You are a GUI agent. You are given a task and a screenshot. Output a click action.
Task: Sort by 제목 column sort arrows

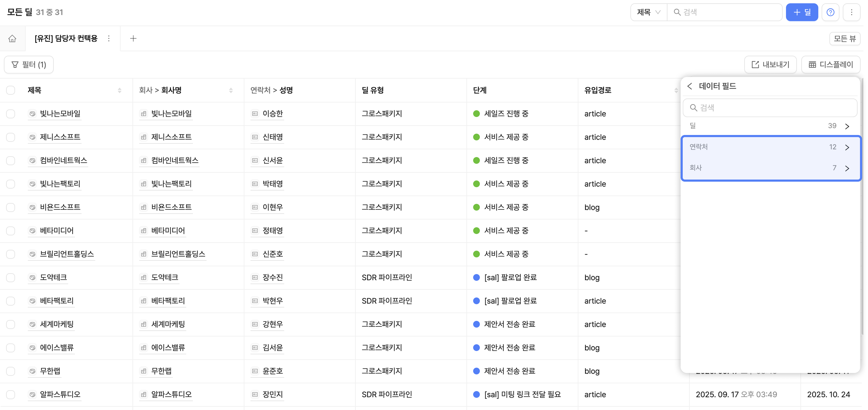tap(119, 90)
